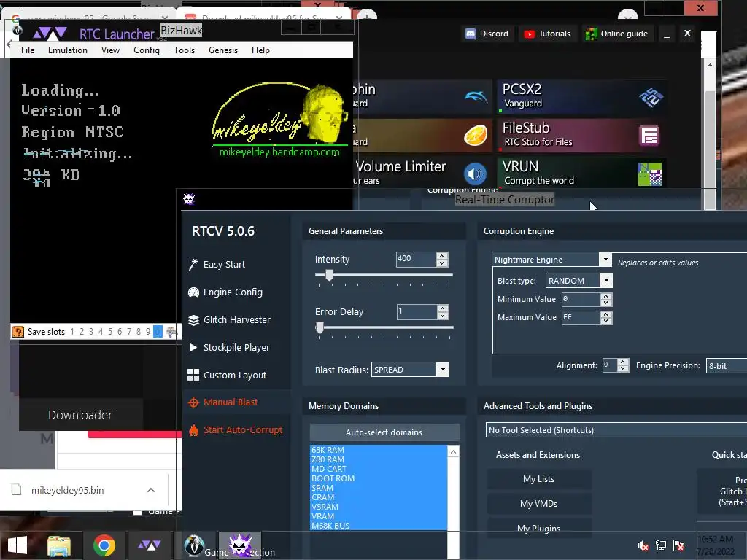
Task: Open My Lists button
Action: pos(539,479)
